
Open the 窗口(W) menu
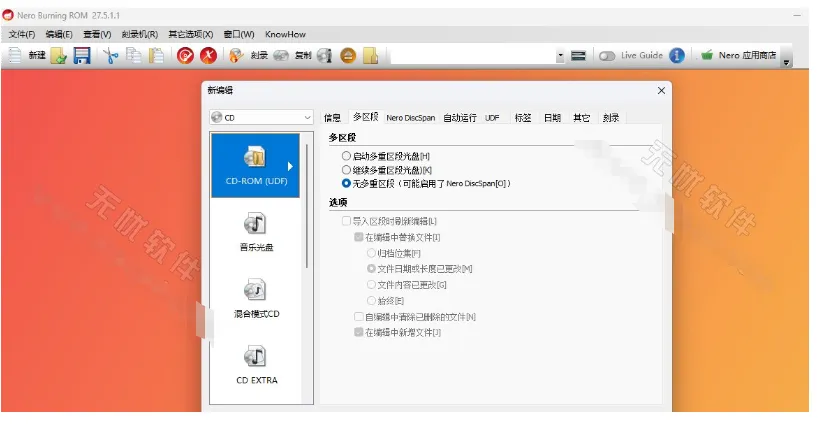pyautogui.click(x=239, y=34)
